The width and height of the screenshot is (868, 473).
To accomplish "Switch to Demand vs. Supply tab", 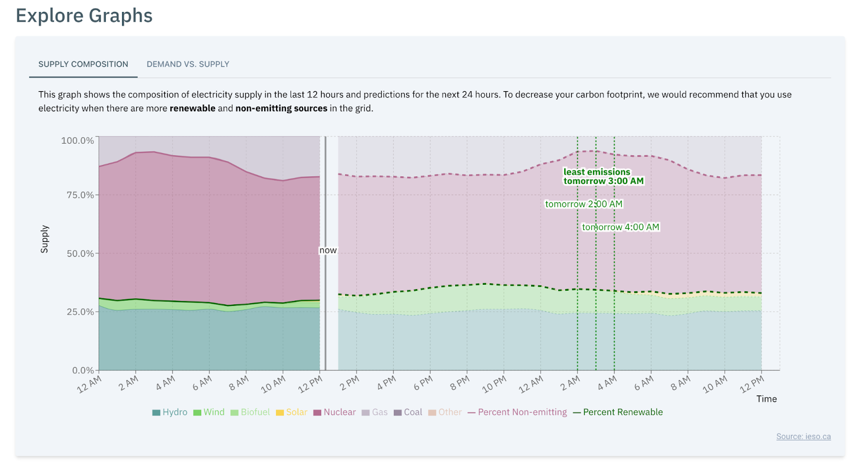I will 188,64.
